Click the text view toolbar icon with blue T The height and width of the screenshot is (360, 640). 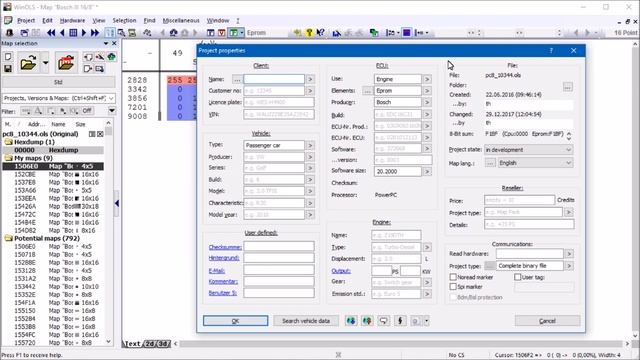click(x=211, y=33)
